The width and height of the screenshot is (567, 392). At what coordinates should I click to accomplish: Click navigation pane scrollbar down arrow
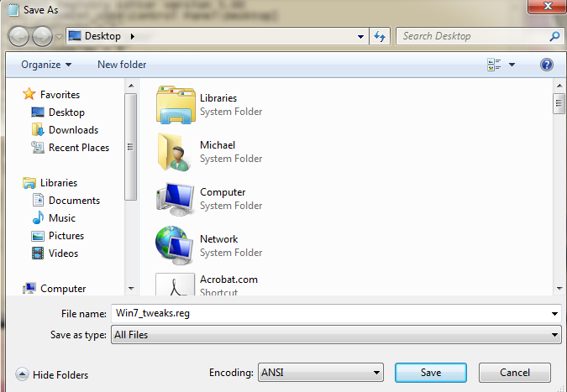(x=131, y=288)
